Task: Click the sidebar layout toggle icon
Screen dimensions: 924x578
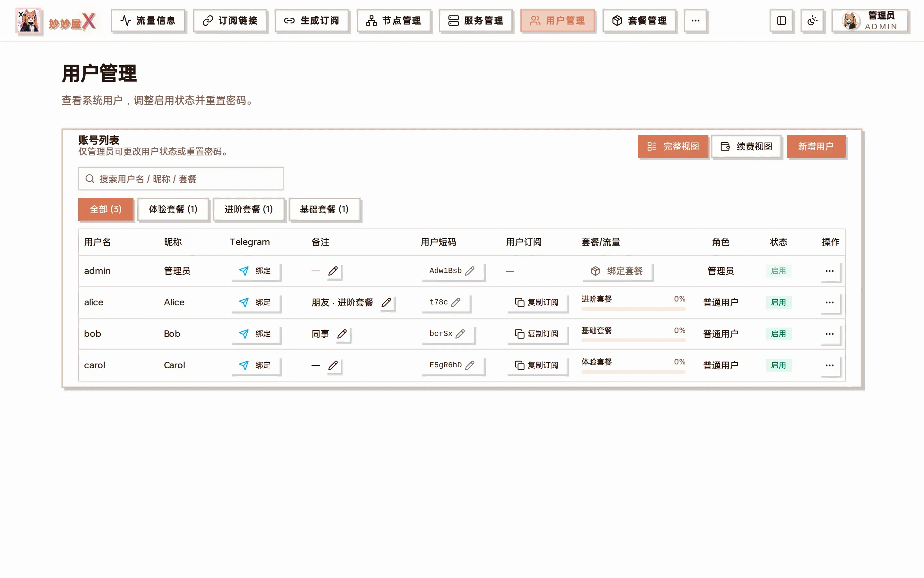Action: [781, 21]
